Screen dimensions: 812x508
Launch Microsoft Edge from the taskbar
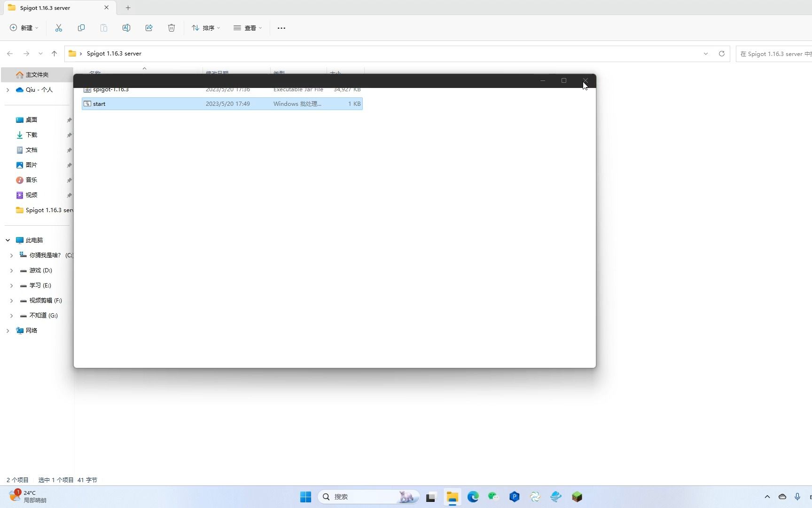pyautogui.click(x=473, y=497)
